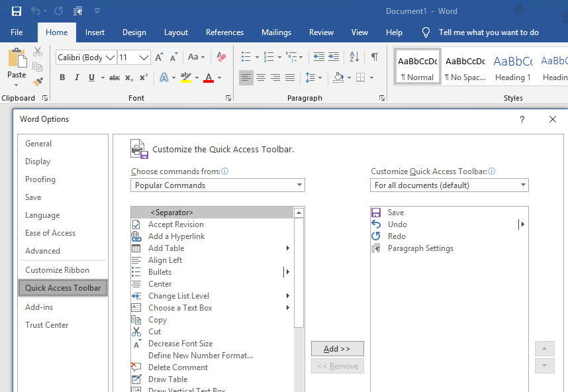This screenshot has width=568, height=392.
Task: Toggle Align Left in ribbon
Action: pyautogui.click(x=246, y=77)
